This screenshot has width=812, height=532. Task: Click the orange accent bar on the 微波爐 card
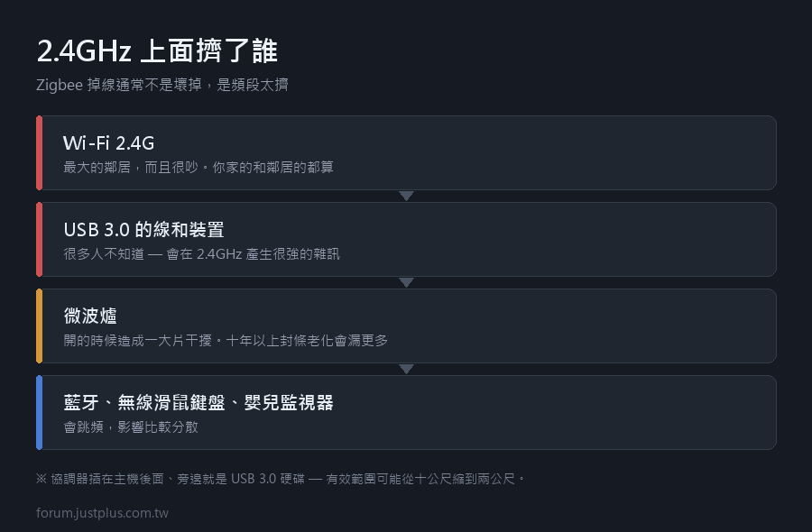[x=40, y=326]
